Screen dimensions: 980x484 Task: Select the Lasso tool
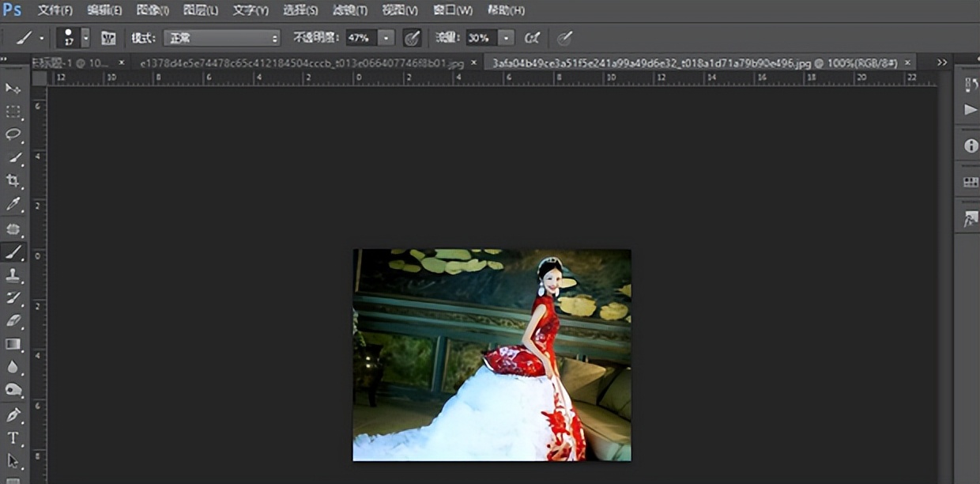coord(13,134)
